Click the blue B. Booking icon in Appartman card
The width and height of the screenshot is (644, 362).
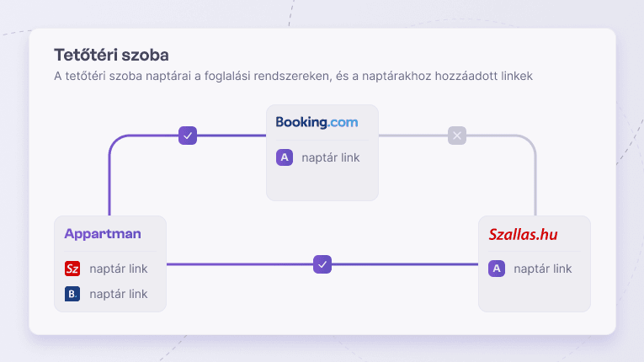pyautogui.click(x=72, y=294)
